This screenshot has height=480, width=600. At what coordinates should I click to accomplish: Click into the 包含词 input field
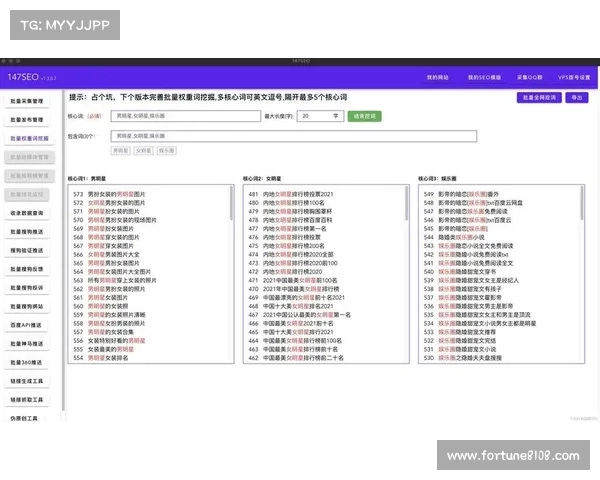[x=294, y=136]
